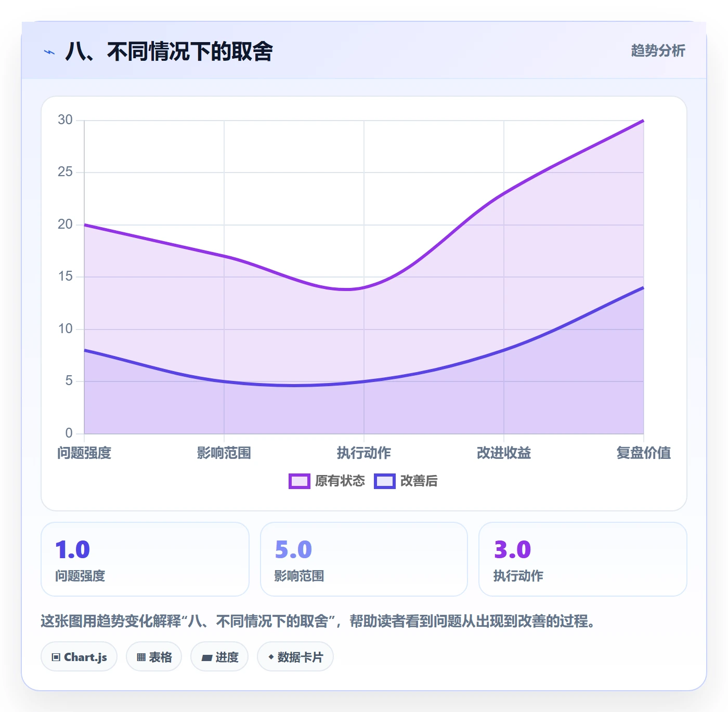Toggle the 改善后 legend swatch
This screenshot has height=712, width=728.
[x=385, y=481]
